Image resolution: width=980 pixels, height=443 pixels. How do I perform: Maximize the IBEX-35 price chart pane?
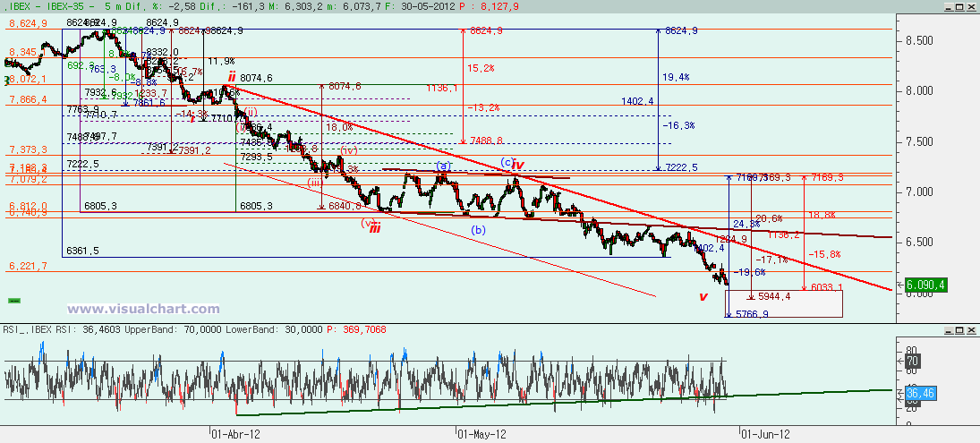tap(959, 6)
